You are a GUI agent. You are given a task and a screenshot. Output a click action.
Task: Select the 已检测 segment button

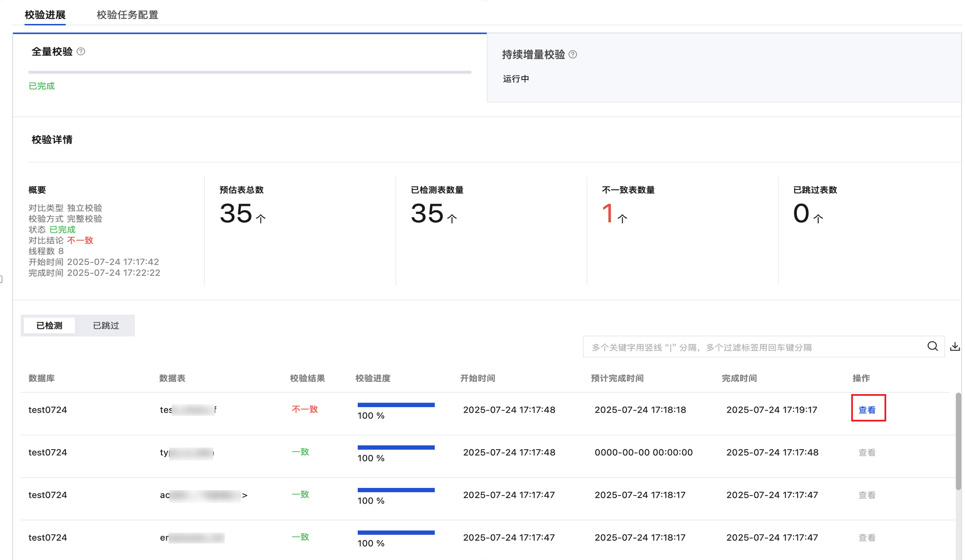tap(49, 325)
